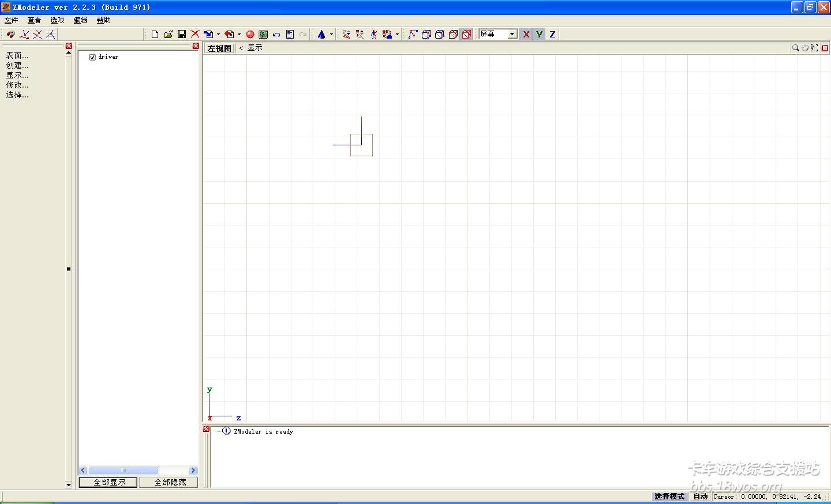The width and height of the screenshot is (831, 504).
Task: Expand the export icon dropdown arrow
Action: click(x=239, y=35)
